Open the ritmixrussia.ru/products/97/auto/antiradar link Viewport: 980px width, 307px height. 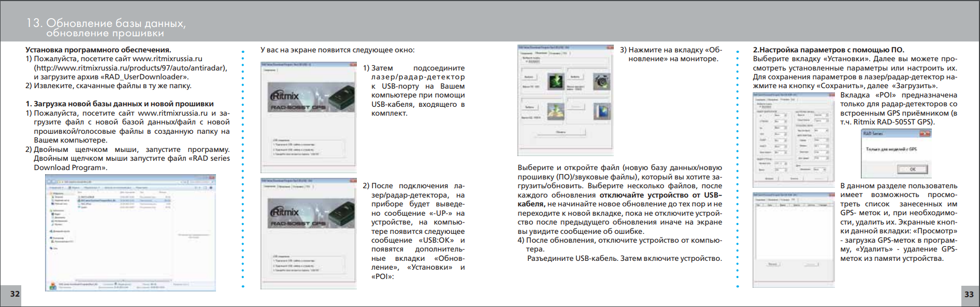[129, 68]
